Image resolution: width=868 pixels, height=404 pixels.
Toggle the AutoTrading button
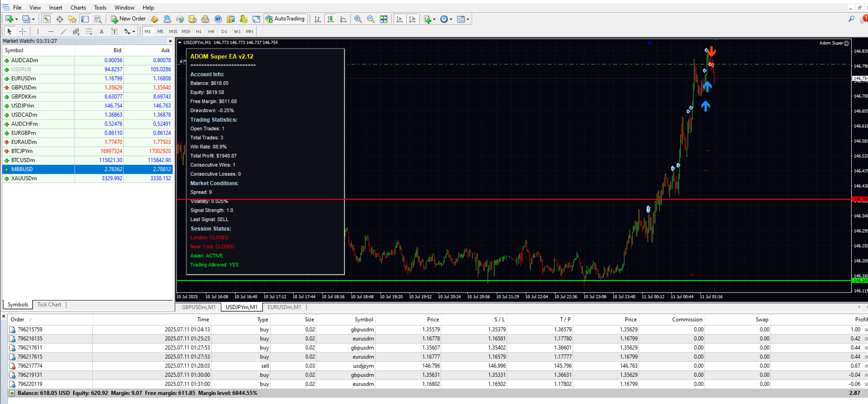coord(285,19)
